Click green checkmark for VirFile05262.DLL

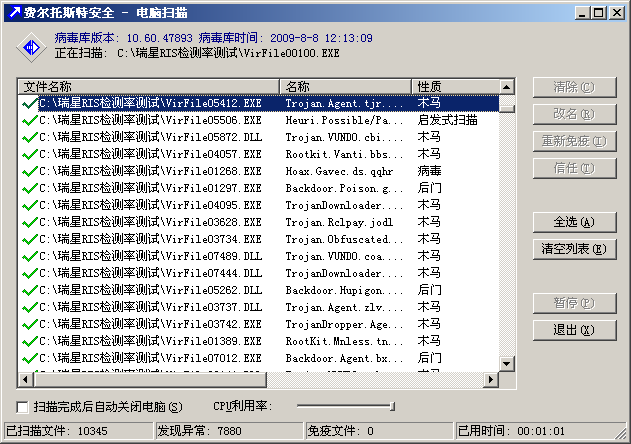pos(30,290)
